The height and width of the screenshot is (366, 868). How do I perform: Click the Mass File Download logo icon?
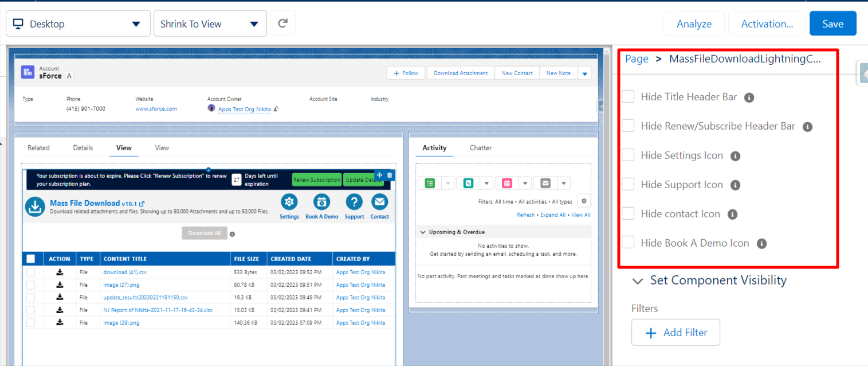click(36, 207)
